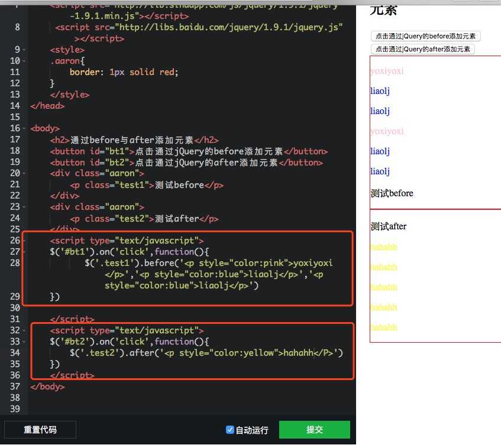Click preview button 点击通过jQuery的before添加元素

[x=426, y=36]
